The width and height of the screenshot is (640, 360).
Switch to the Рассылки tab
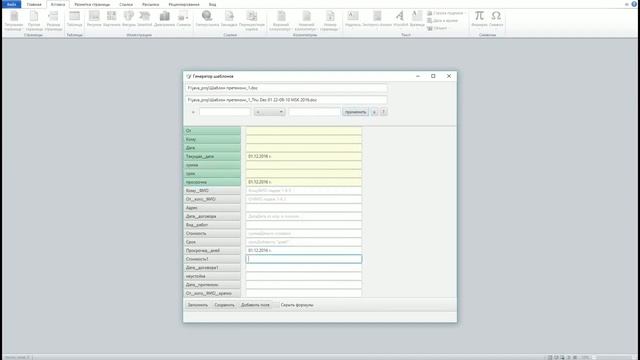(151, 4)
